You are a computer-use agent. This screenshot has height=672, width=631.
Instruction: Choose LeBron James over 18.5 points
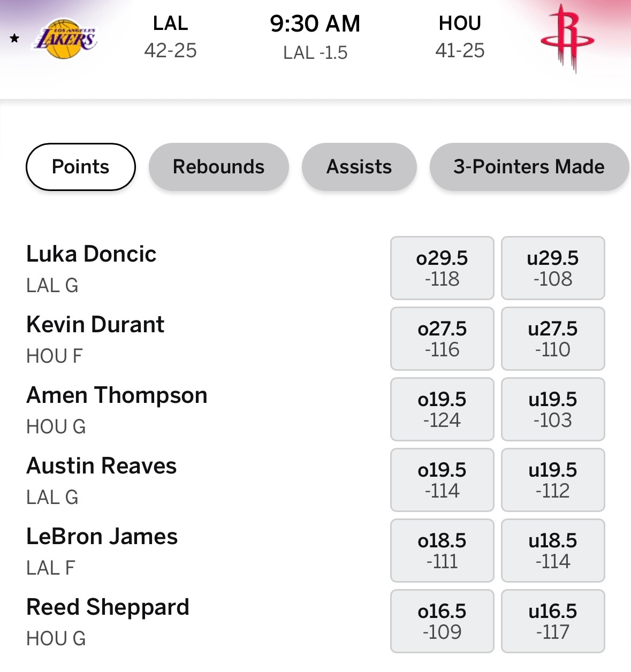[442, 551]
